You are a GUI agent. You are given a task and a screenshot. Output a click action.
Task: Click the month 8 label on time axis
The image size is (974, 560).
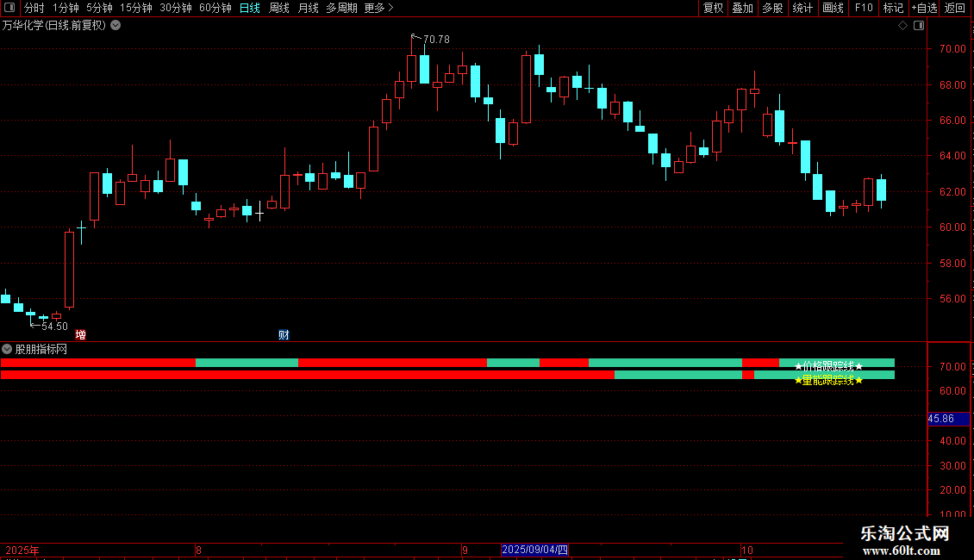coord(198,550)
